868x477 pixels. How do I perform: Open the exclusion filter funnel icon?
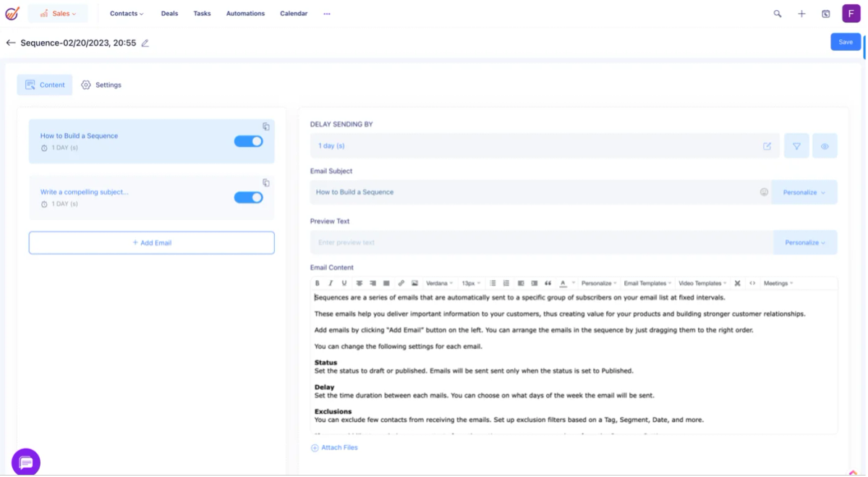796,146
